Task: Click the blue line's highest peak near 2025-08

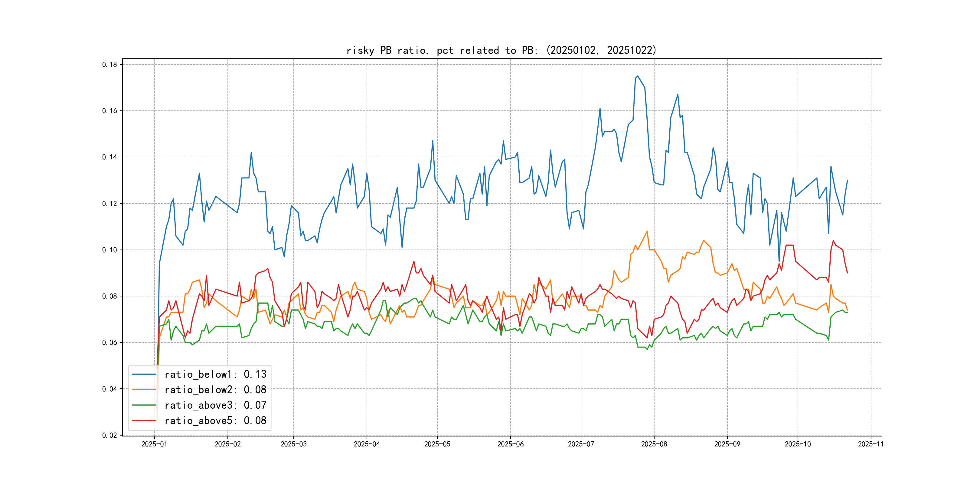Action: 638,76
